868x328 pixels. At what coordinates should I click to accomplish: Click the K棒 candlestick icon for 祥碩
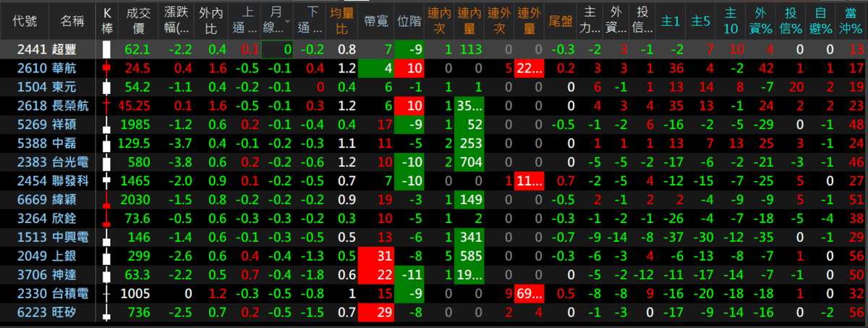107,125
